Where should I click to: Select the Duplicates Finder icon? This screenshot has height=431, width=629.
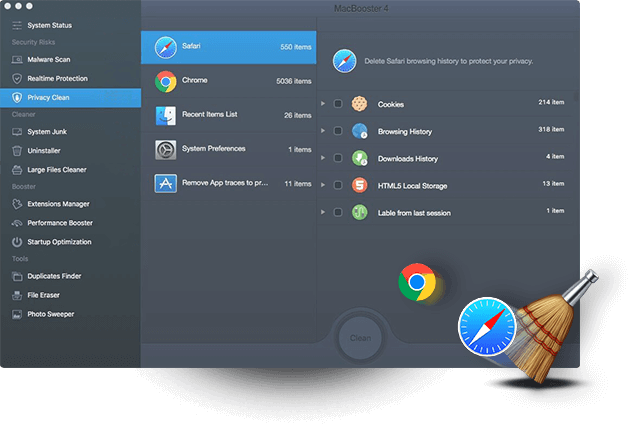point(17,276)
